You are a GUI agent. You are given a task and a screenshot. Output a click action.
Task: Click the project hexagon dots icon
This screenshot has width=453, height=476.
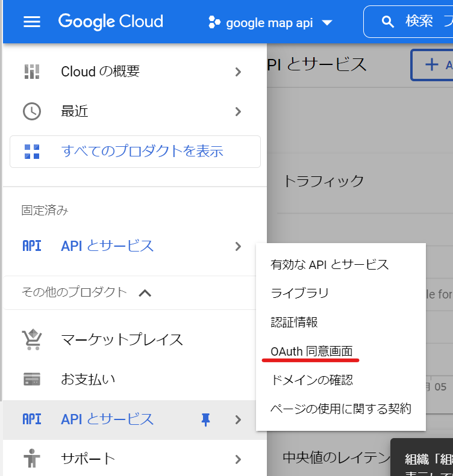coord(214,22)
